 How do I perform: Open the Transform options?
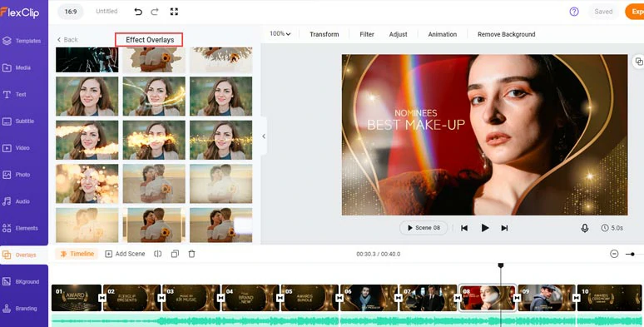[324, 34]
